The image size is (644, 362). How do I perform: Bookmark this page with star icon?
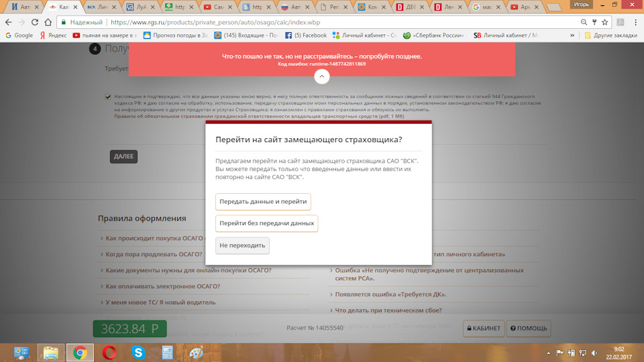(604, 22)
